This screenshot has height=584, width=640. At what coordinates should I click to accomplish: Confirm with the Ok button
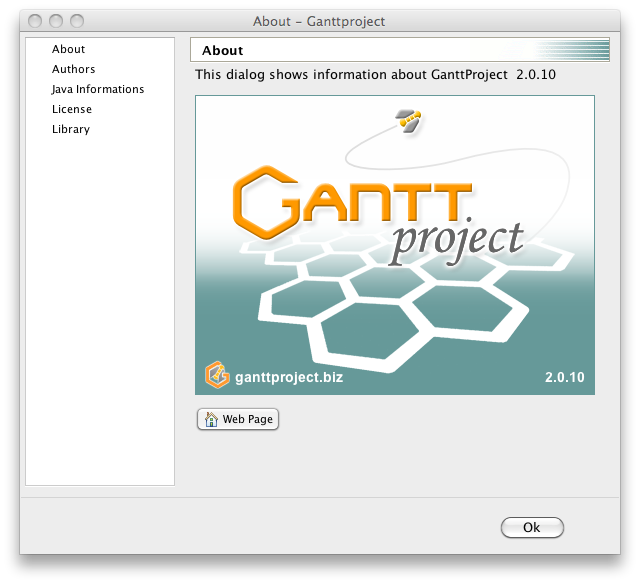coord(532,527)
